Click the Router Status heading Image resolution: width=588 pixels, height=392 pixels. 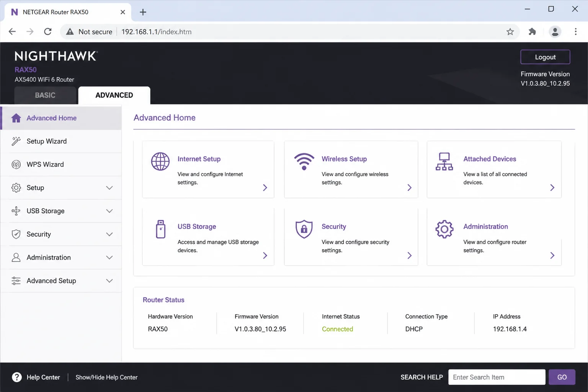click(163, 300)
